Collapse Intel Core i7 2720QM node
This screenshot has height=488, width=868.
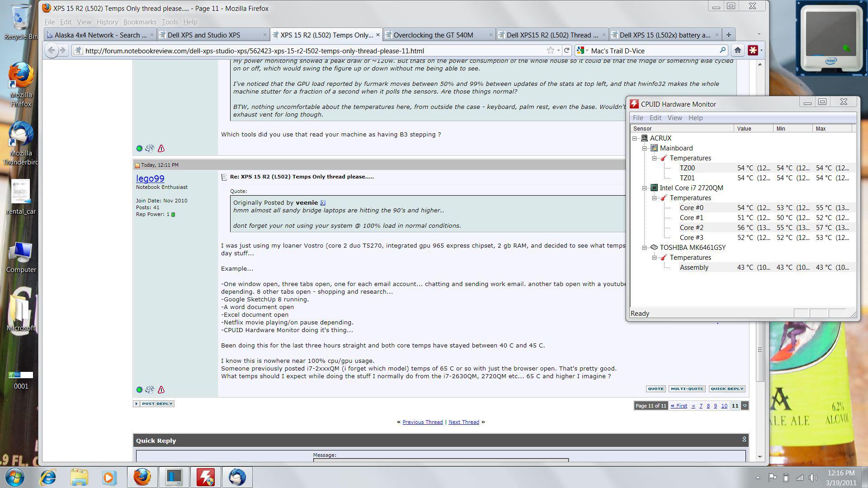(x=645, y=188)
